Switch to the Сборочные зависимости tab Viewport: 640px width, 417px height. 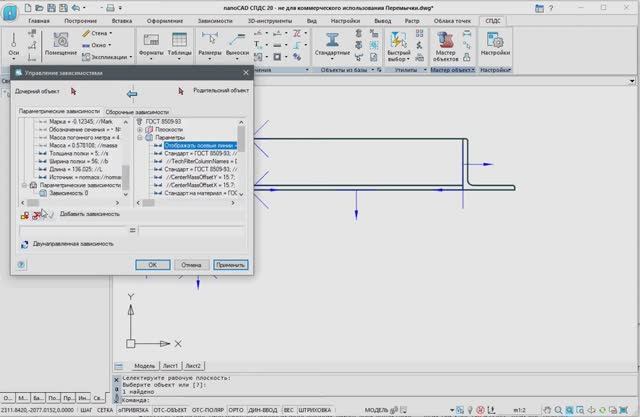[x=137, y=112]
